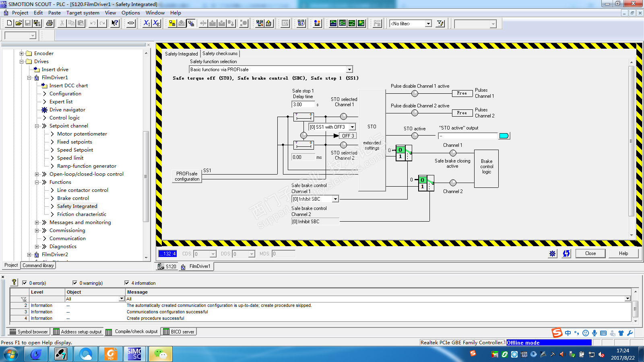Click the Brake control logic block
Image resolution: width=644 pixels, height=362 pixels.
487,169
